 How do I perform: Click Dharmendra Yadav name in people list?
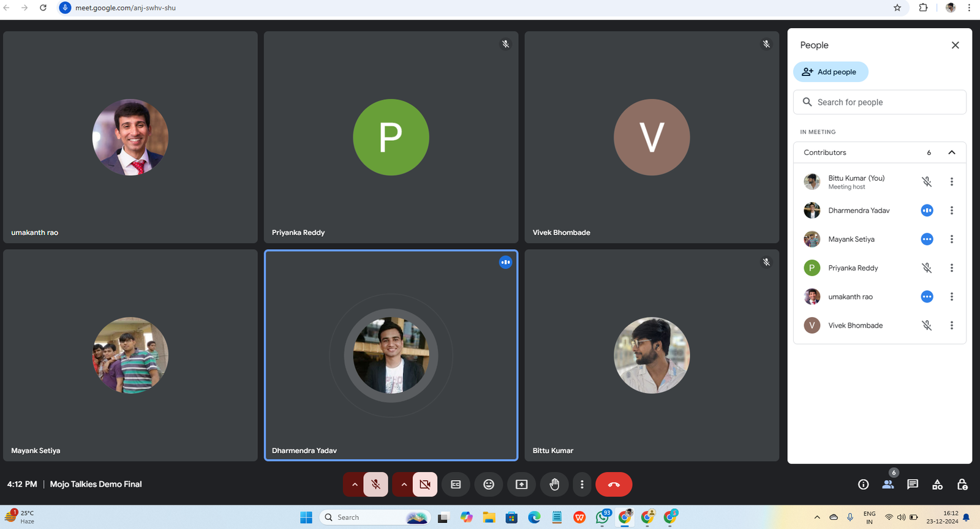coord(859,211)
